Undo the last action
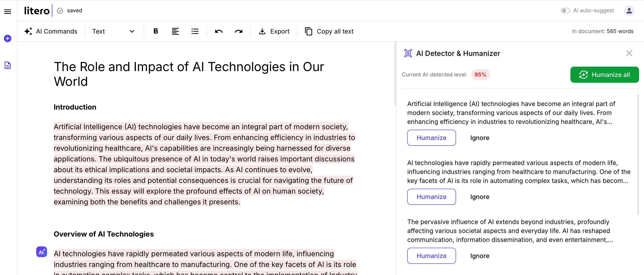This screenshot has height=275, width=644. click(218, 31)
